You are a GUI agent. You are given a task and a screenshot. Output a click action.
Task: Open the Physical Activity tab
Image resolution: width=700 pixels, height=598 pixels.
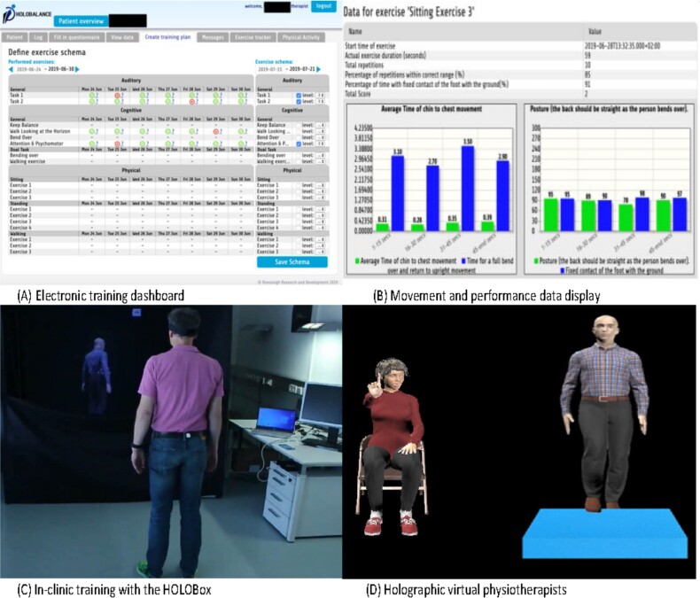point(301,37)
